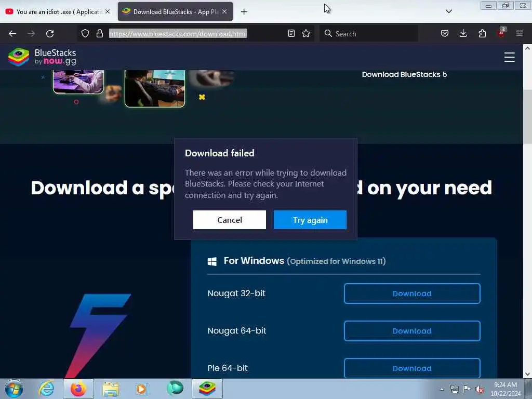The height and width of the screenshot is (399, 532).
Task: Go back to previous page
Action: (x=12, y=34)
